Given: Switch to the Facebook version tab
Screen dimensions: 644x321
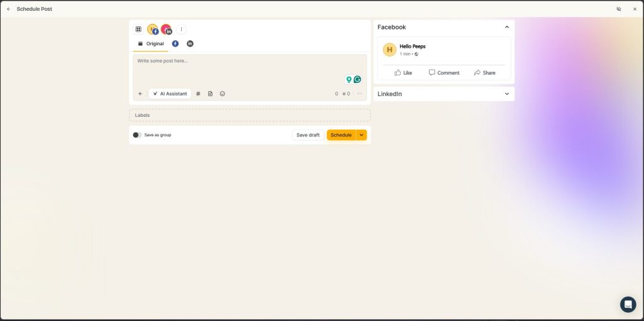Looking at the screenshot, I should pos(175,43).
